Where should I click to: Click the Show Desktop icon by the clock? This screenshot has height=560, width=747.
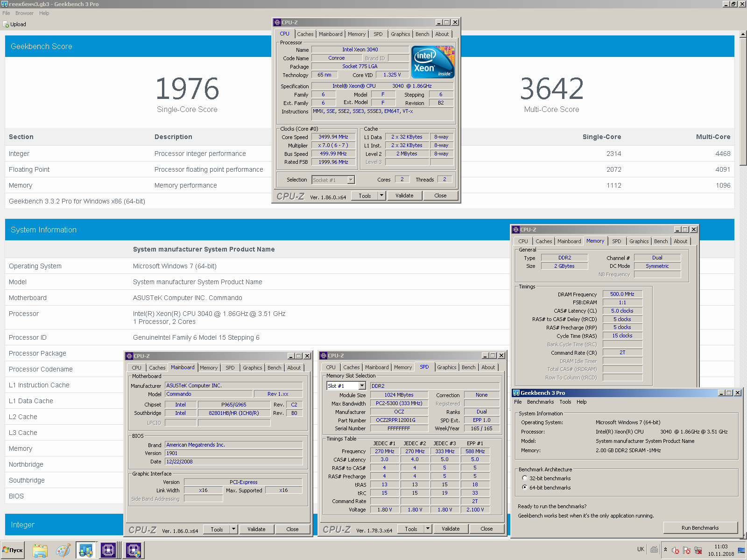(741, 550)
